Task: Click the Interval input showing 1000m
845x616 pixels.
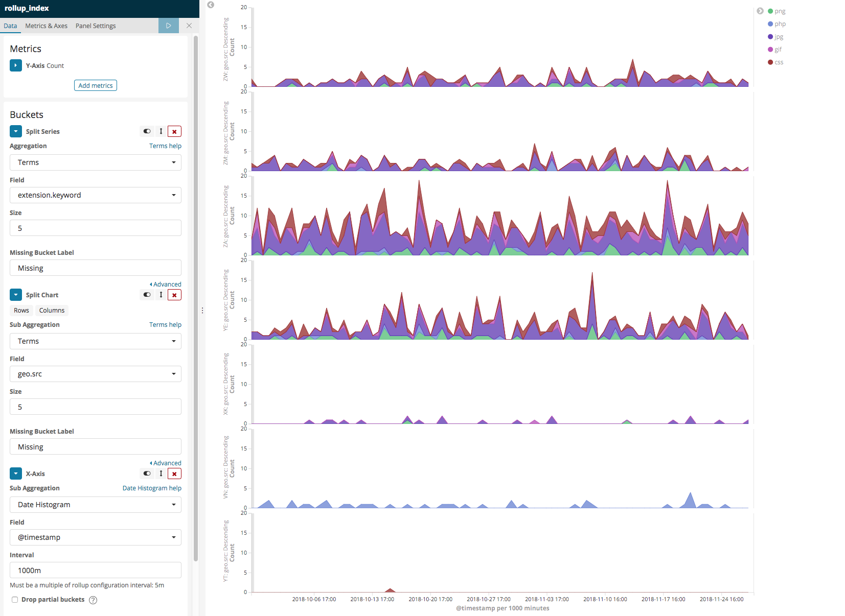Action: tap(95, 570)
